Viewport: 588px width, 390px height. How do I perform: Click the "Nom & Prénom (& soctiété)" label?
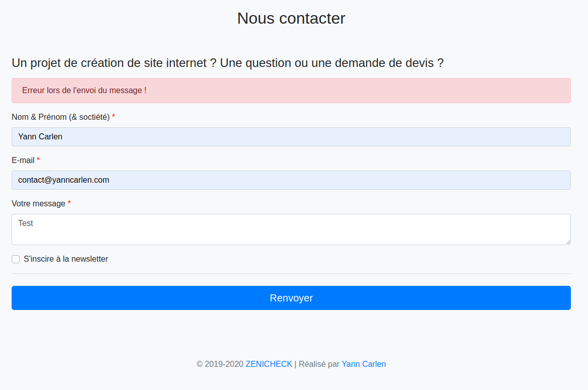point(60,117)
